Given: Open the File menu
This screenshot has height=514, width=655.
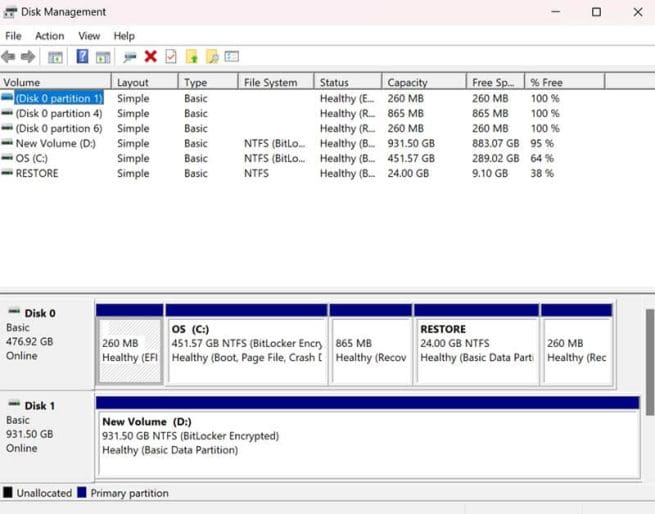Looking at the screenshot, I should tap(13, 36).
